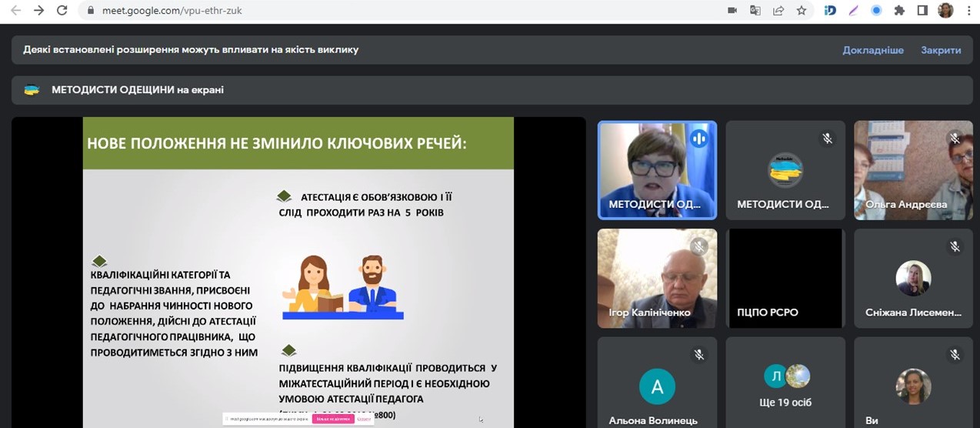Toggle the browser side panel
This screenshot has height=428, width=980.
coord(922,11)
